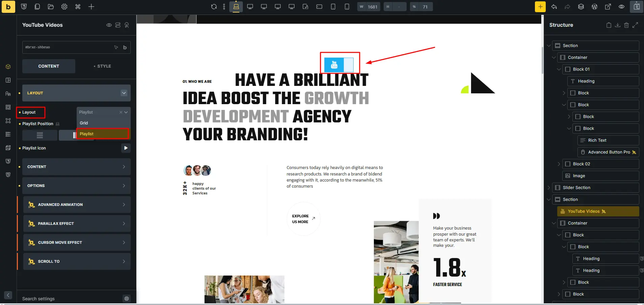Image resolution: width=644 pixels, height=305 pixels.
Task: Open the templates folder icon
Action: 51,7
